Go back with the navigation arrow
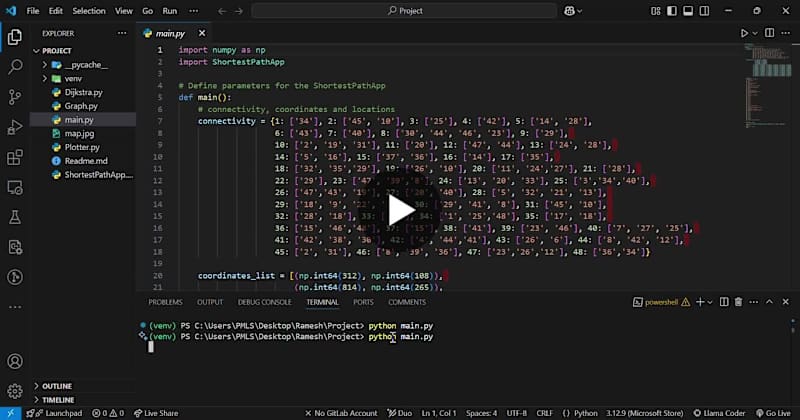 (222, 11)
